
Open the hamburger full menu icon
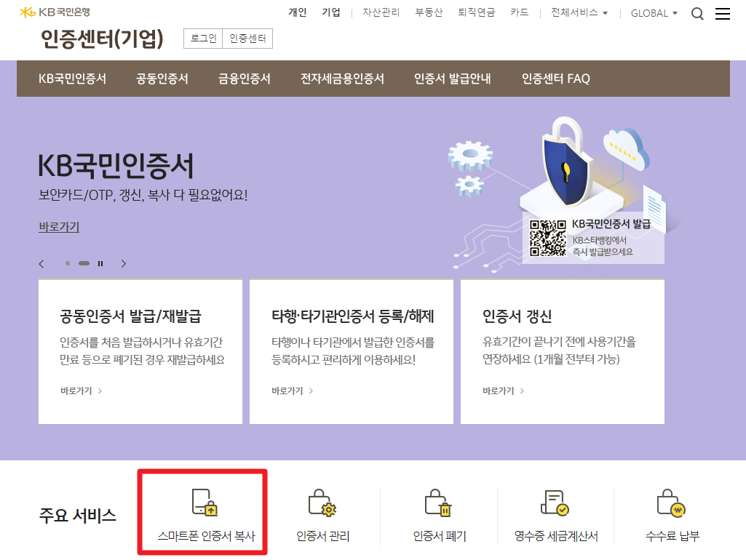[x=722, y=14]
